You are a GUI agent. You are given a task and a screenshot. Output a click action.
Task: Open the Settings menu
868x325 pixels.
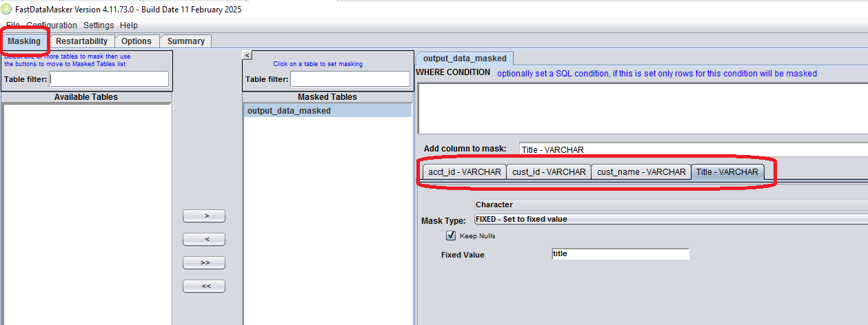99,25
